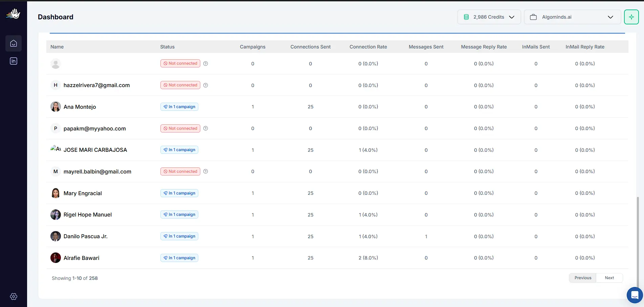Viewport: 644px width, 307px height.
Task: Click the Showing 1-10 of 258 text
Action: tap(74, 278)
